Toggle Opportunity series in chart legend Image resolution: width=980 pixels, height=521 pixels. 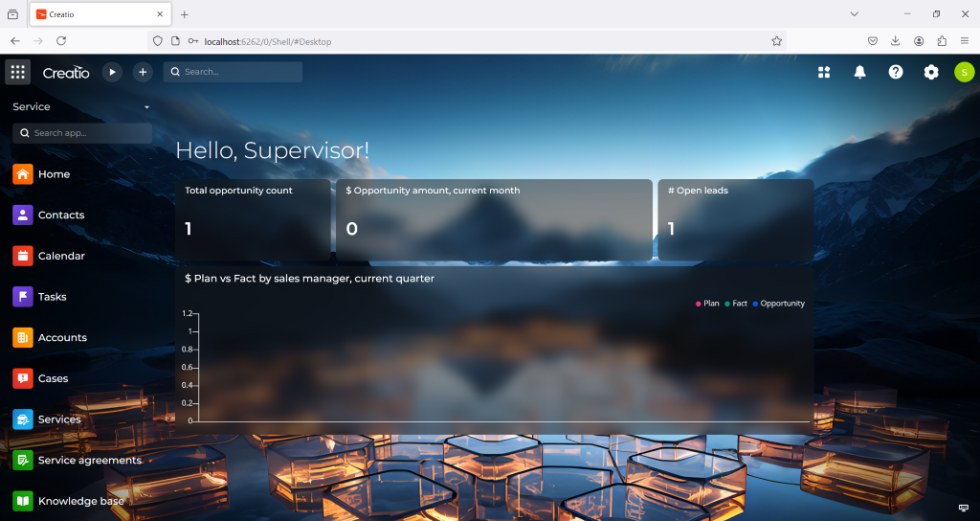[x=779, y=304]
